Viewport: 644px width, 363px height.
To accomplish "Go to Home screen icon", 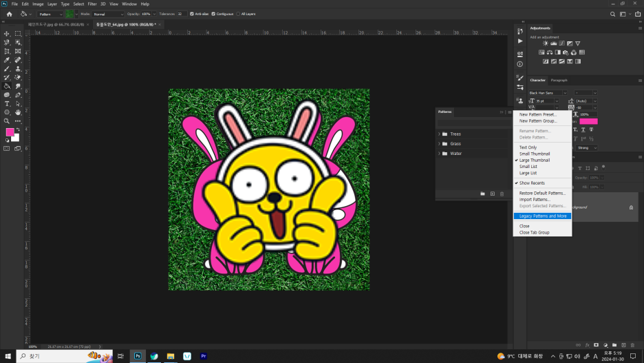I will tap(10, 14).
